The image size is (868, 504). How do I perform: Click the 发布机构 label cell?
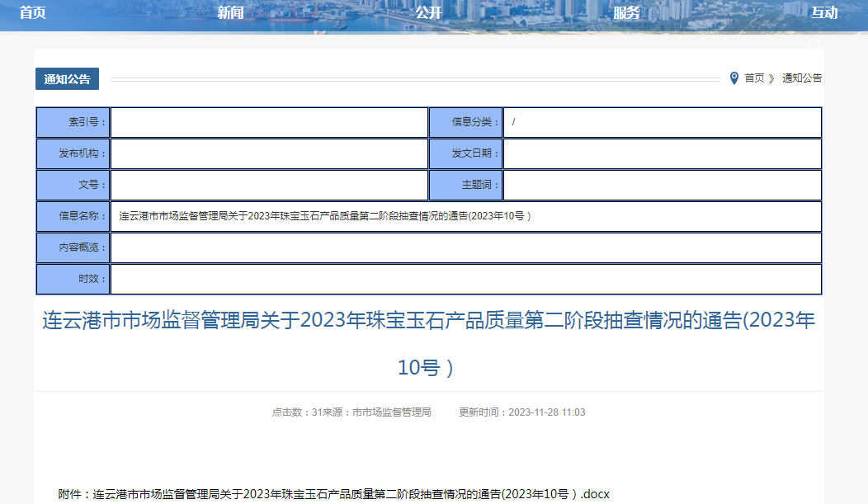pyautogui.click(x=73, y=153)
